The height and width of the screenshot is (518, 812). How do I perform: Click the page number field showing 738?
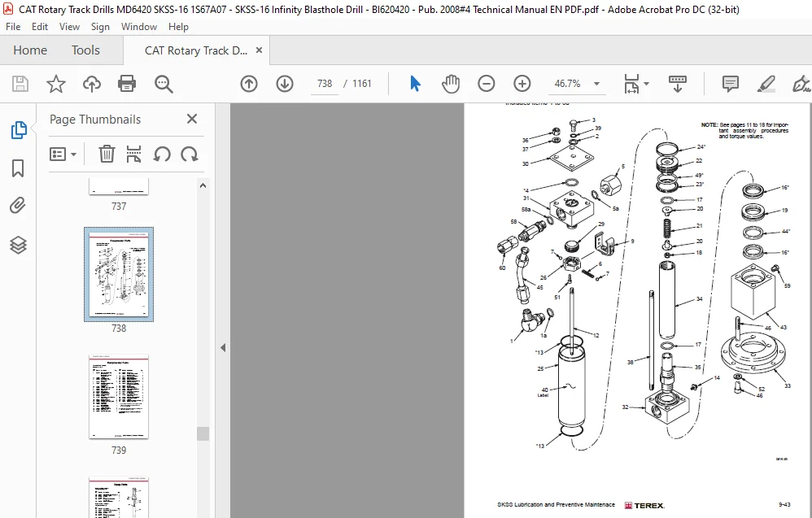324,83
